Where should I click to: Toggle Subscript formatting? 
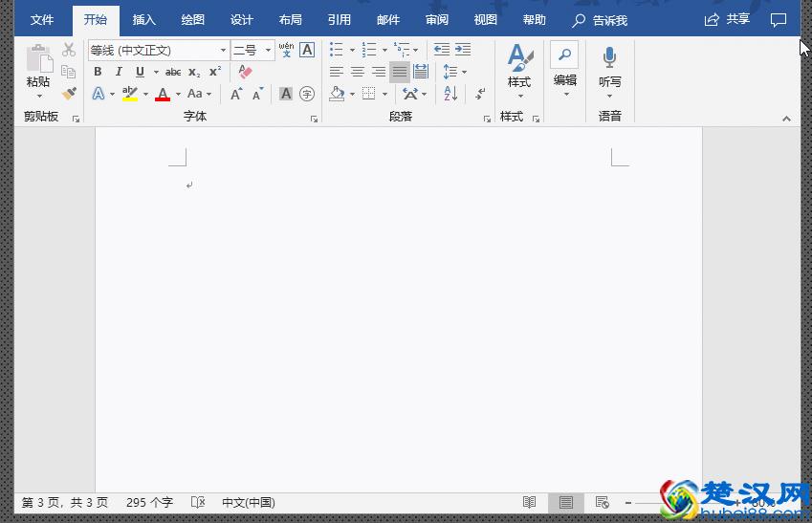[194, 72]
